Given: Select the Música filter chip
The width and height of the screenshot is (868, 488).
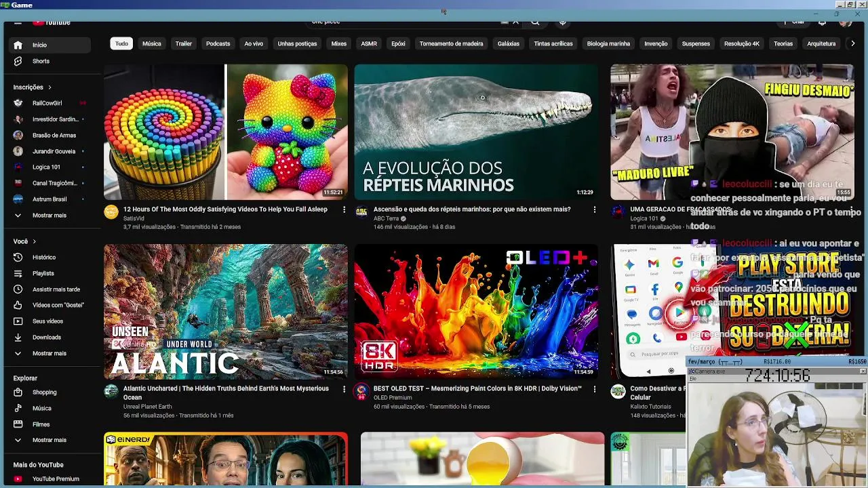Looking at the screenshot, I should [x=152, y=43].
